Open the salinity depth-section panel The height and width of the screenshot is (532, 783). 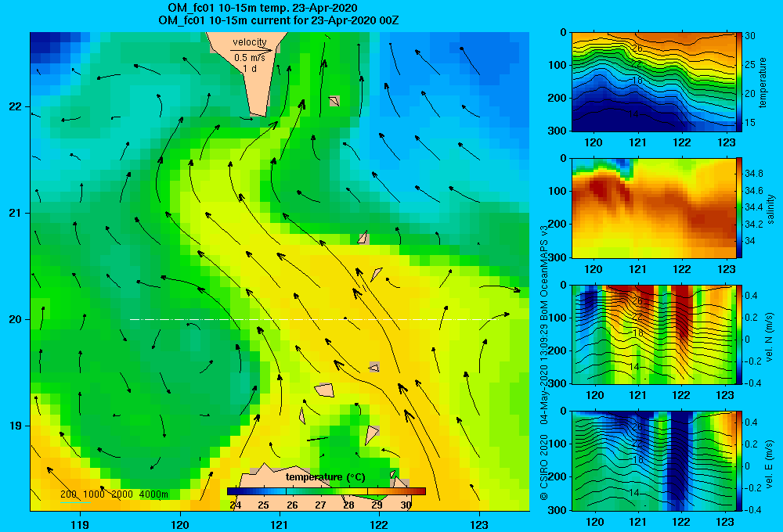[654, 207]
